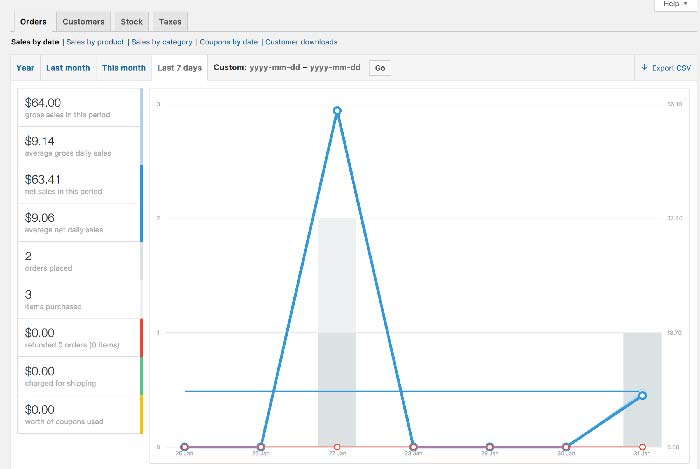Open Coupons by date report
This screenshot has width=700, height=469.
(x=231, y=42)
